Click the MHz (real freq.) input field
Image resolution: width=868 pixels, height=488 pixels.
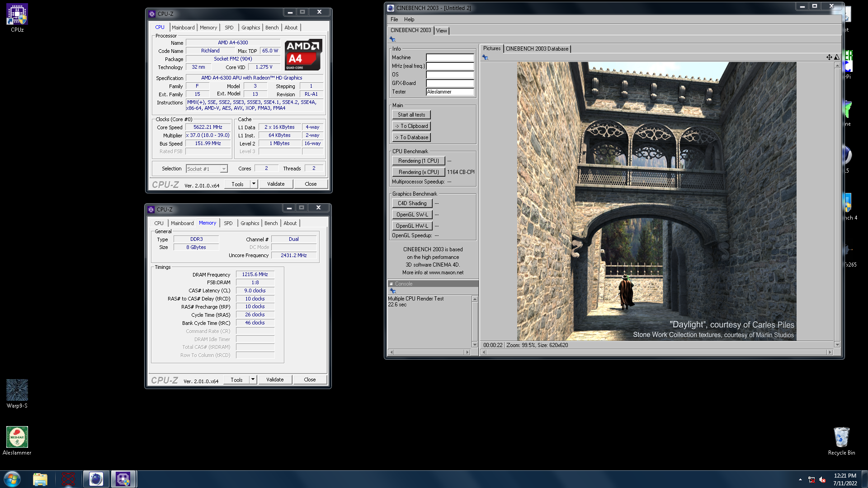(x=450, y=66)
